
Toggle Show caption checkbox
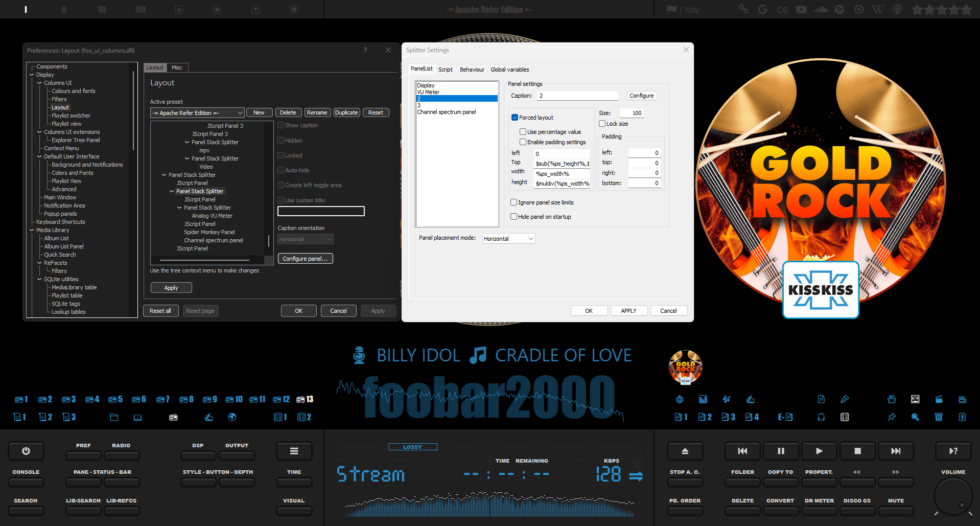click(x=281, y=125)
